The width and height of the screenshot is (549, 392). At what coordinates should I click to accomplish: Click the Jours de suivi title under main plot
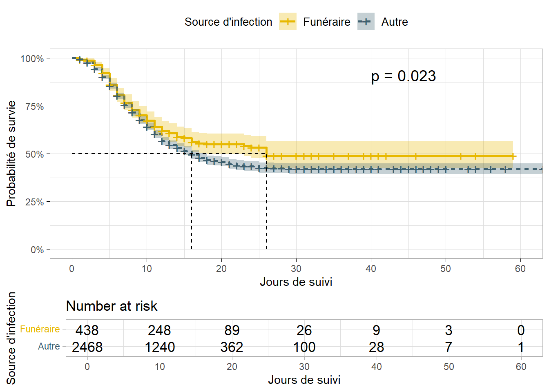click(296, 282)
